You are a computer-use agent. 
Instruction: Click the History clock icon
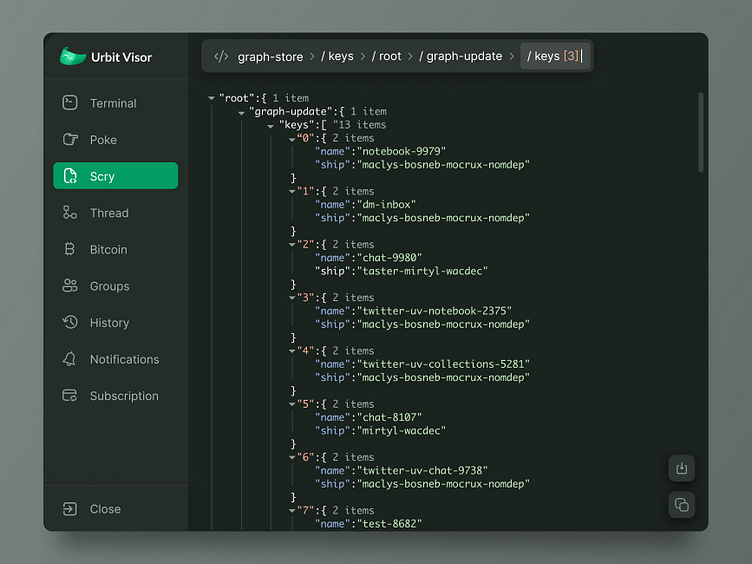coord(70,323)
